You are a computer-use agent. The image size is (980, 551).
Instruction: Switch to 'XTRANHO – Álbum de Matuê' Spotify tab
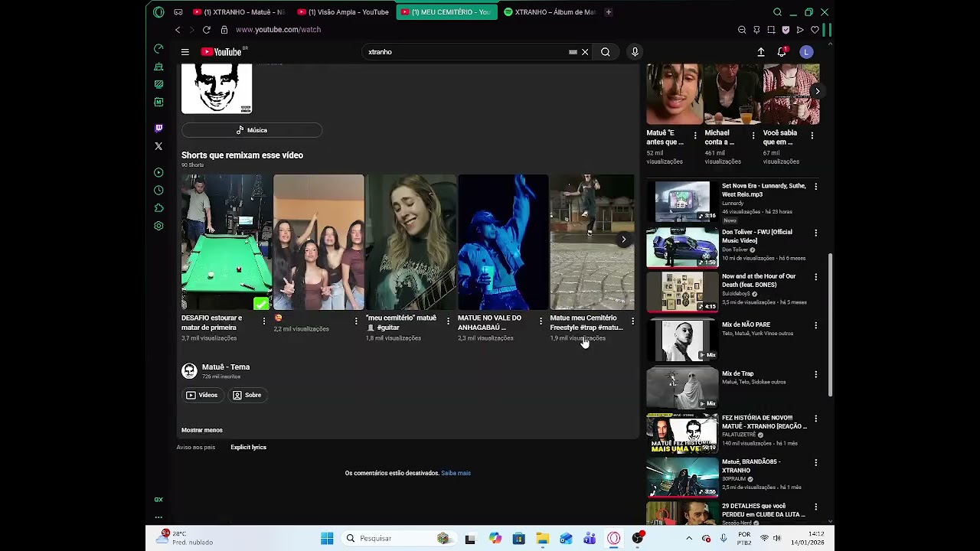(x=550, y=12)
